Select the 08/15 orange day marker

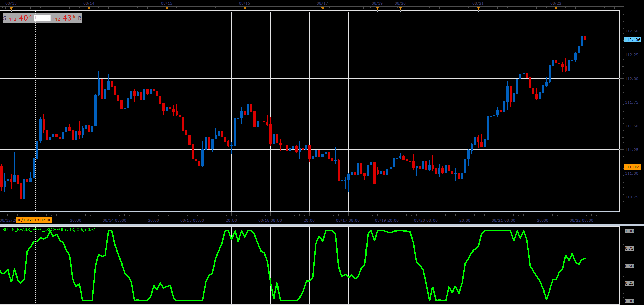click(167, 9)
